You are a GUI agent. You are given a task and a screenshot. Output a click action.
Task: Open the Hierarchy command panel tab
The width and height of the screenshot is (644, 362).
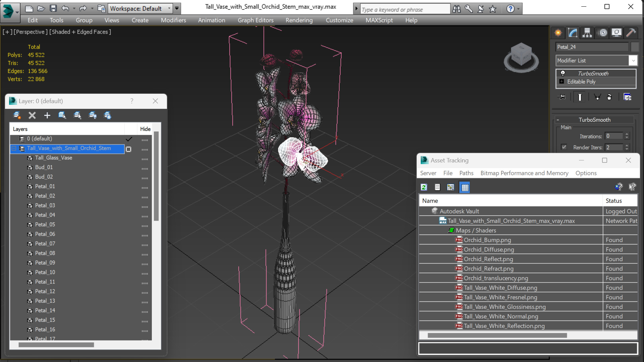coord(587,32)
